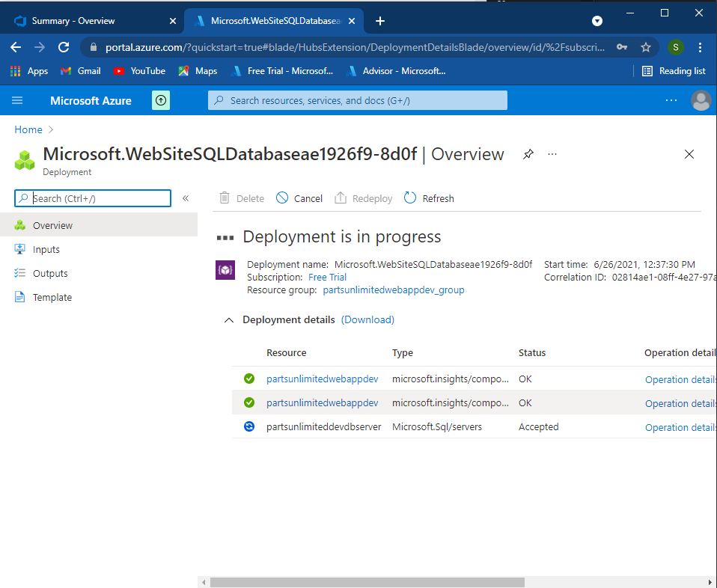
Task: Open the Outputs blade menu item
Action: click(52, 273)
